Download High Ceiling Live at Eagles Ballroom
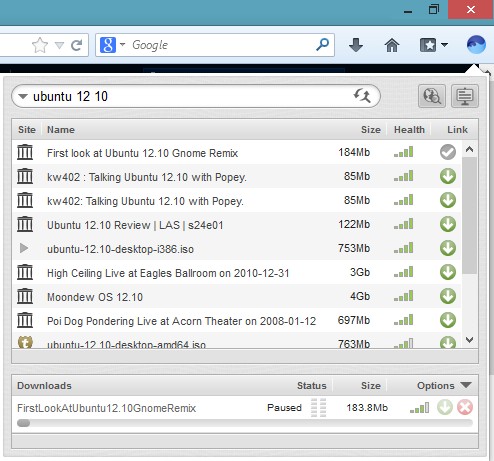Image resolution: width=494 pixels, height=461 pixels. 448,272
